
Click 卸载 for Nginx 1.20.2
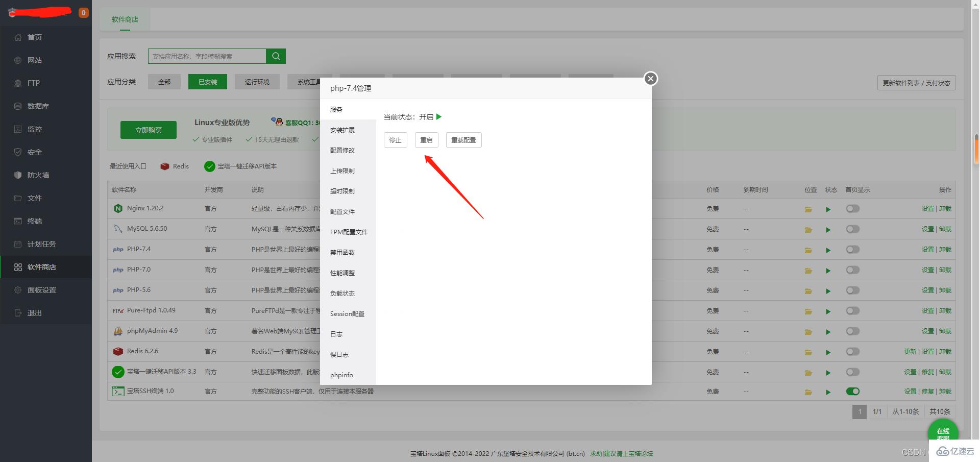click(945, 208)
